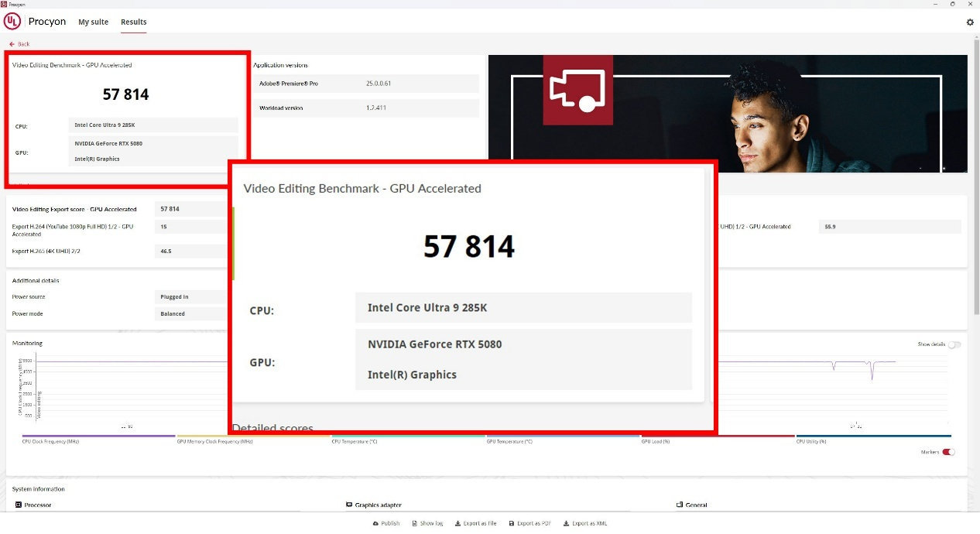Click the Procyon product name in the header

pos(47,22)
